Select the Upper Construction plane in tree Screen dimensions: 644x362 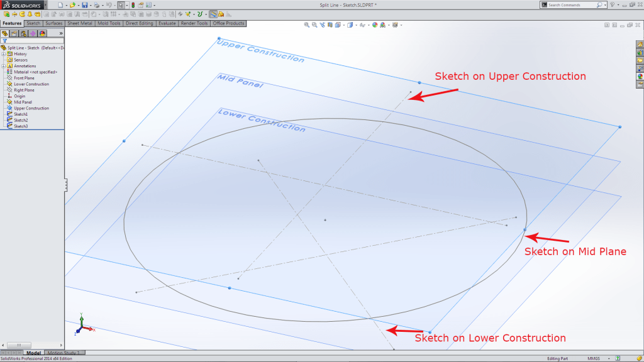31,108
